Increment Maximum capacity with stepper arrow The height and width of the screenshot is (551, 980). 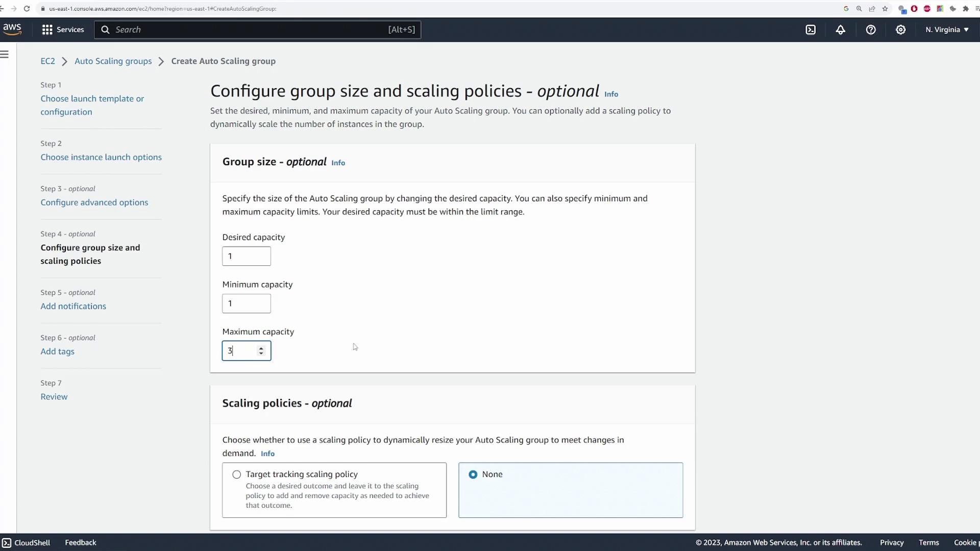coord(261,348)
